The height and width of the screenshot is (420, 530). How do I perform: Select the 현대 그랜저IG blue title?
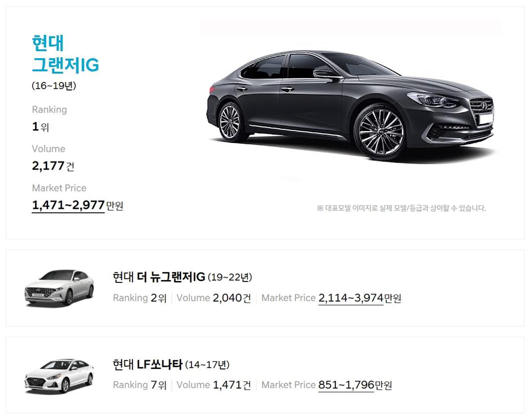(65, 54)
